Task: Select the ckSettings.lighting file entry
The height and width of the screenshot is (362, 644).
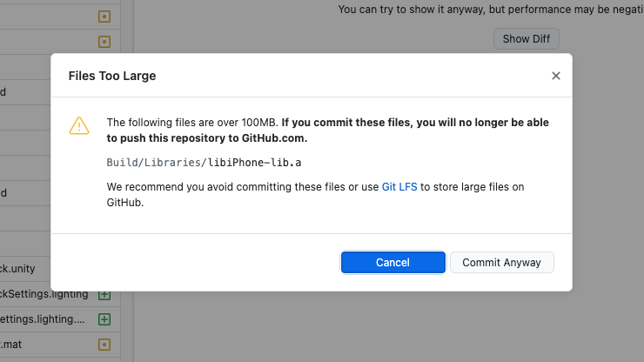Action: (44, 294)
